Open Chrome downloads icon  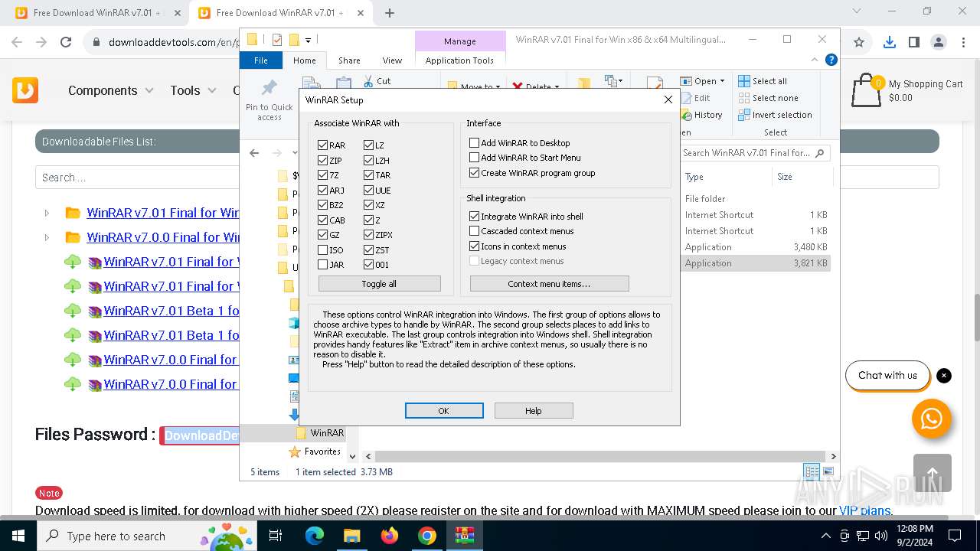point(889,43)
